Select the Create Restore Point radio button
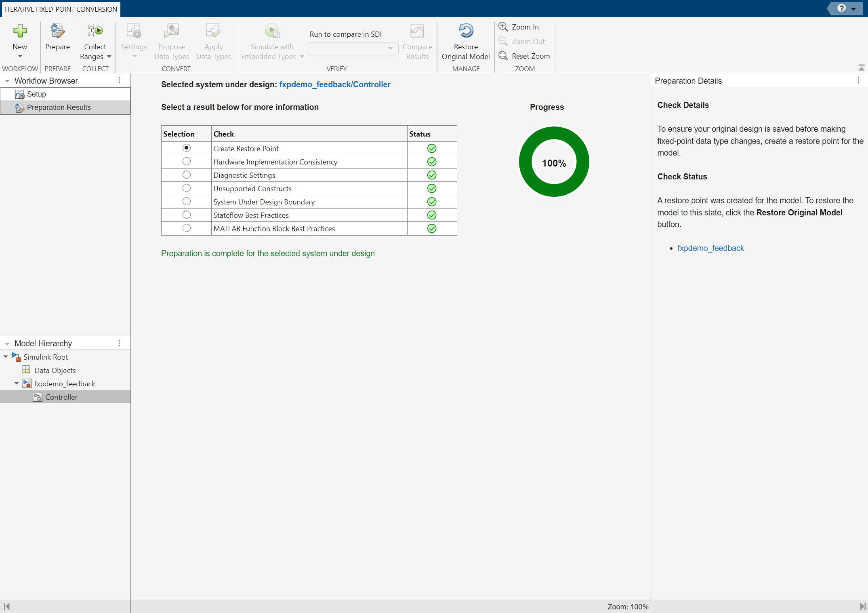868x613 pixels. point(186,148)
